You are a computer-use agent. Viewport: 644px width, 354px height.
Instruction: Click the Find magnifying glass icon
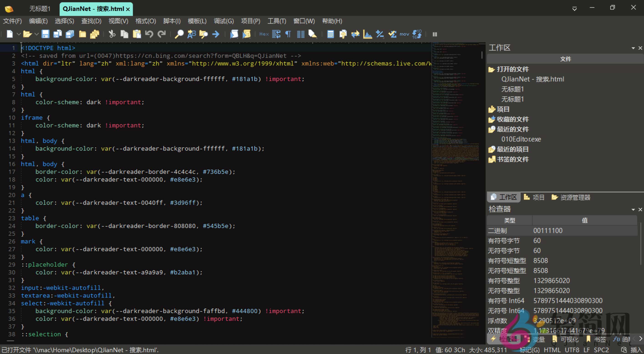[179, 34]
